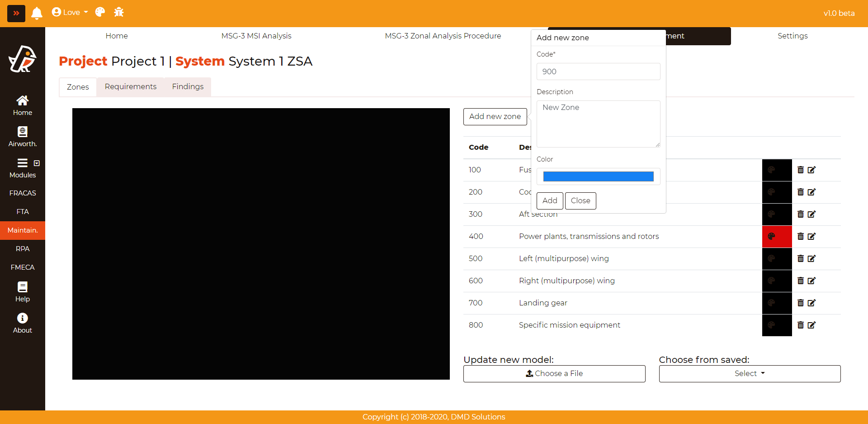Close the Add new zone popup
Screen dimensions: 868x424
pyautogui.click(x=580, y=201)
